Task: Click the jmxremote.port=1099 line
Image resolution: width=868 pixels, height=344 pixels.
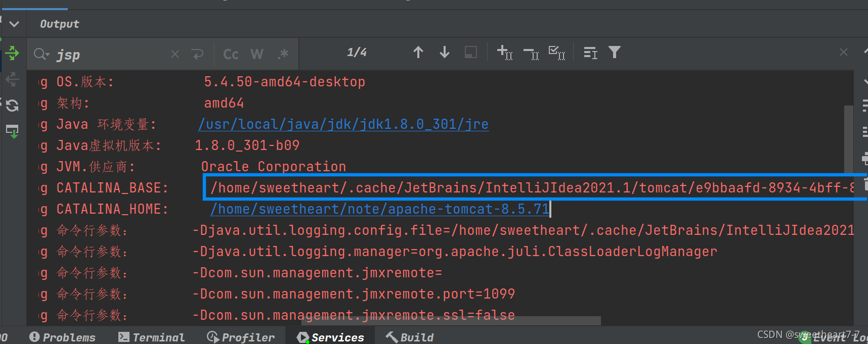Action: point(354,294)
